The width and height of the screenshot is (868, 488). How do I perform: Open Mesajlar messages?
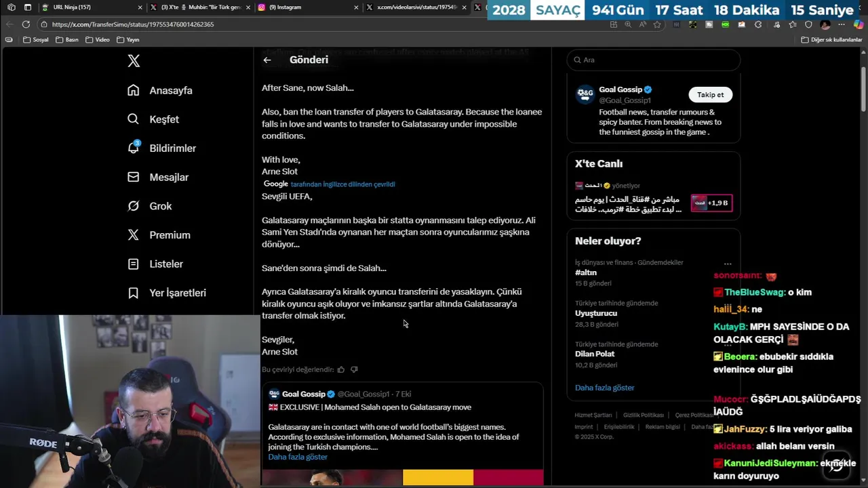coord(158,177)
